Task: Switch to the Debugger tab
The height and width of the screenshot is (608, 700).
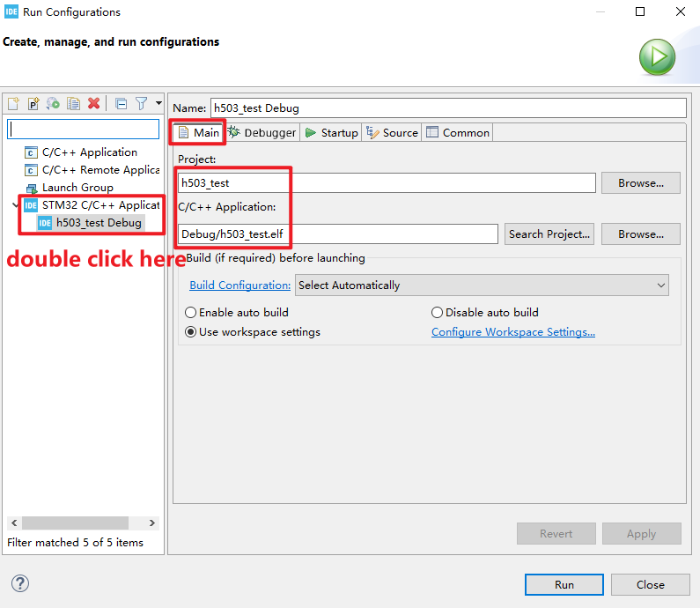Action: pos(262,133)
